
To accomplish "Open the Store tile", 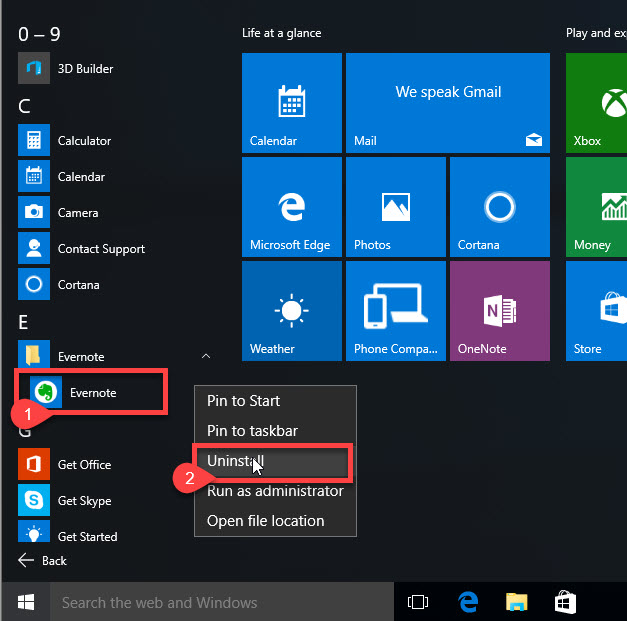I will pos(596,311).
